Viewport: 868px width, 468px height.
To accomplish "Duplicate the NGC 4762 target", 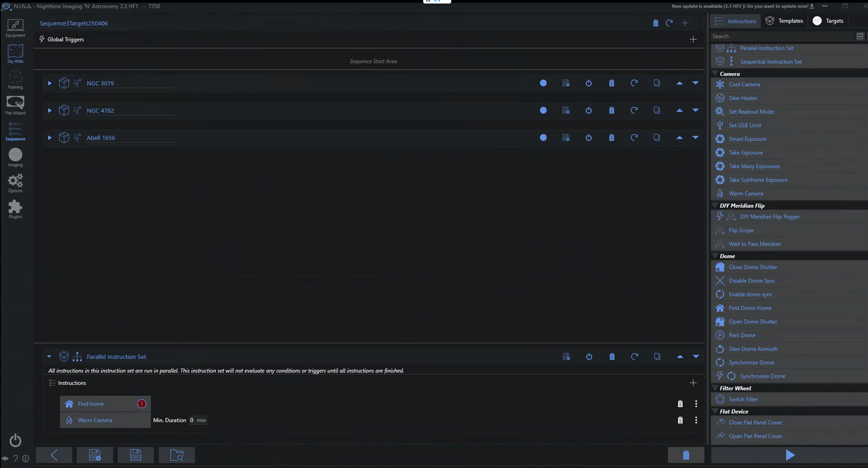I will pyautogui.click(x=657, y=110).
